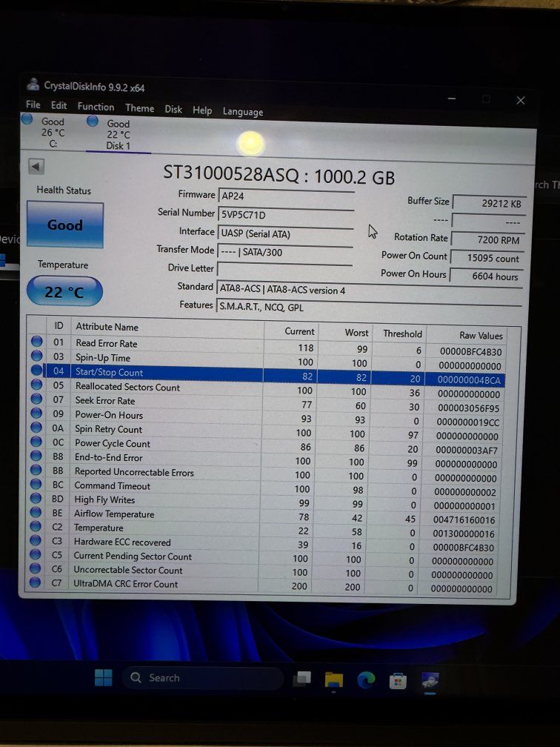Select the Power-On Hours attribute row
Image resolution: width=560 pixels, height=747 pixels.
click(x=265, y=417)
